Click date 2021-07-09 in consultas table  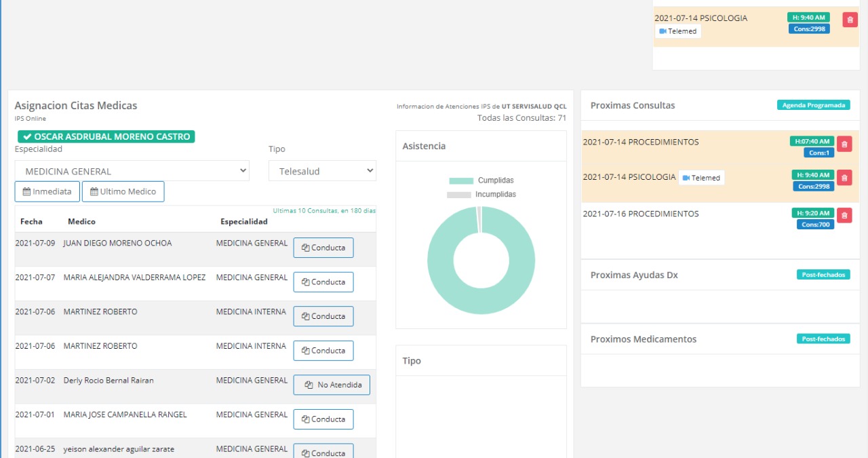35,243
